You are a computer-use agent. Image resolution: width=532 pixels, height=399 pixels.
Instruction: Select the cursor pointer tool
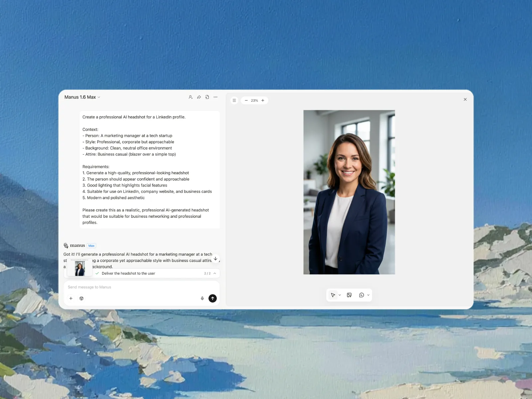point(333,295)
